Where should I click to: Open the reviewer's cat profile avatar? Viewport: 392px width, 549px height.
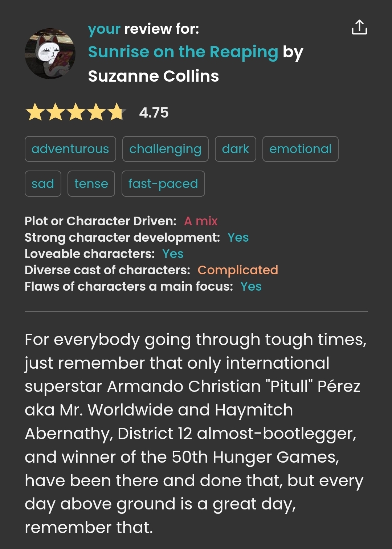coord(50,54)
